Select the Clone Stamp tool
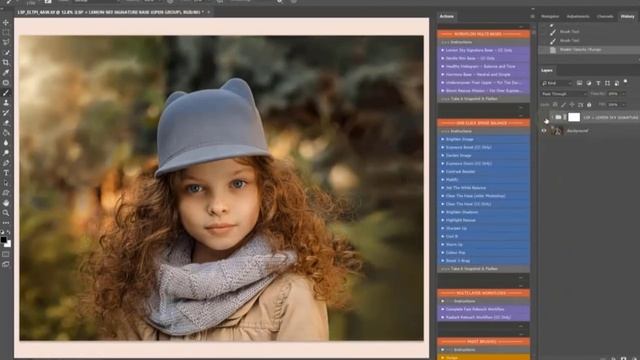 [6, 103]
